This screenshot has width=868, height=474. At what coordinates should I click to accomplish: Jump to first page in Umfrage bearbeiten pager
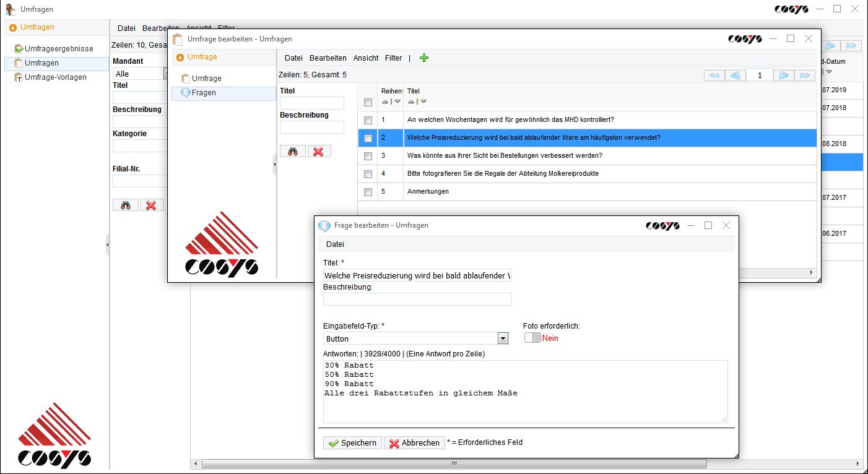click(714, 75)
